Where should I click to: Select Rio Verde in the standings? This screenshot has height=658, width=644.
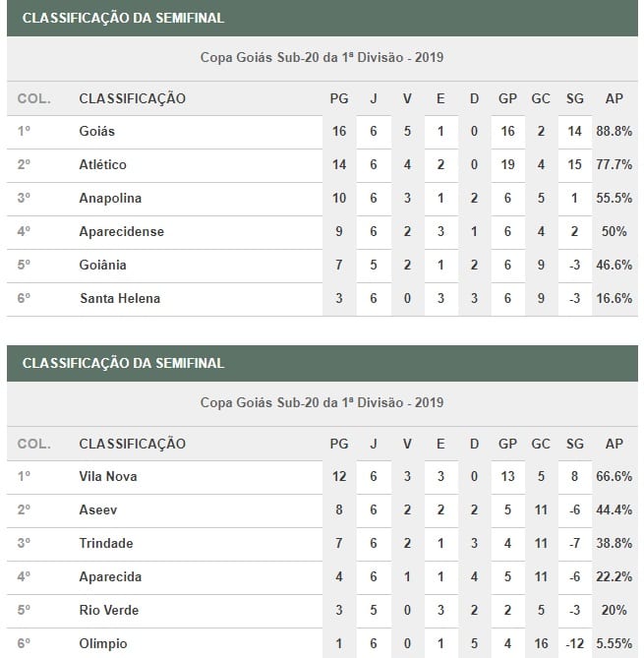(109, 610)
